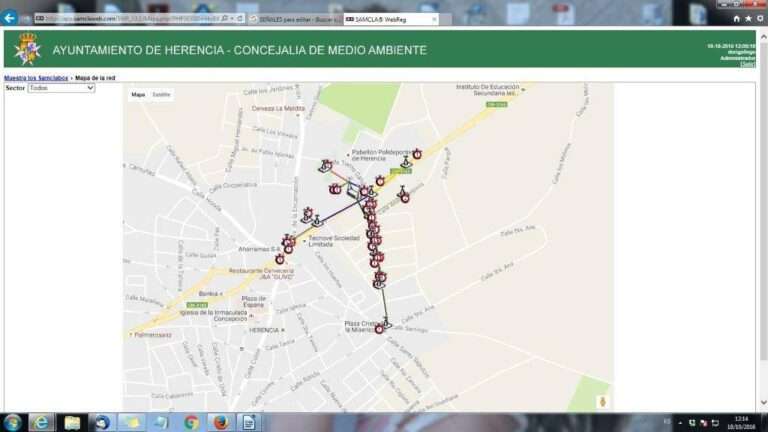Click 'Plaza de España' map label
The image size is (768, 432).
(254, 301)
